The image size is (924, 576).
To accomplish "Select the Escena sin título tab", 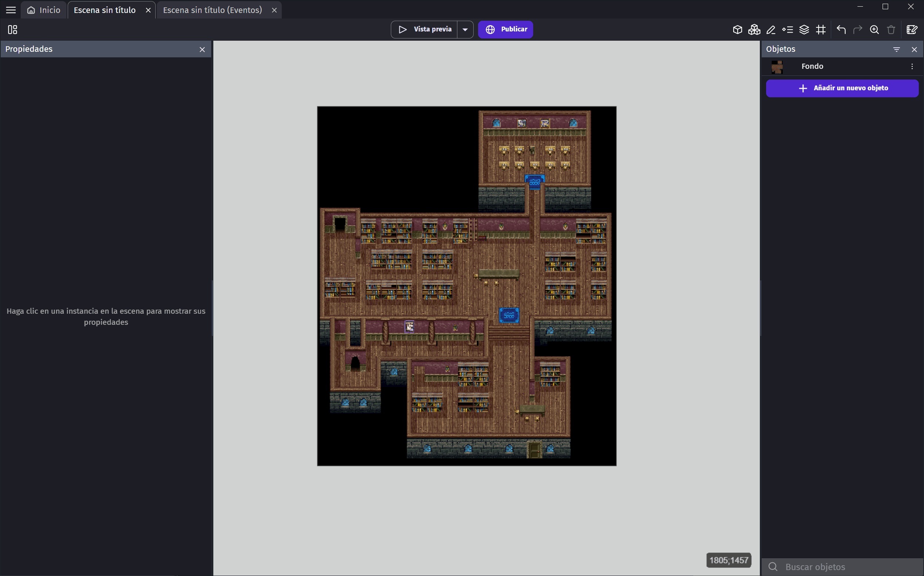I will coord(105,10).
